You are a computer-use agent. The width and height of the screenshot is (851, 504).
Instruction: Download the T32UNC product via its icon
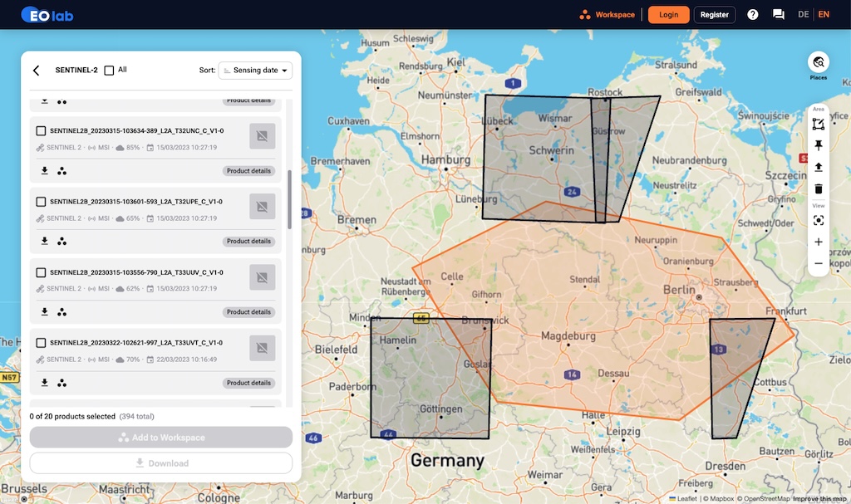tap(45, 171)
